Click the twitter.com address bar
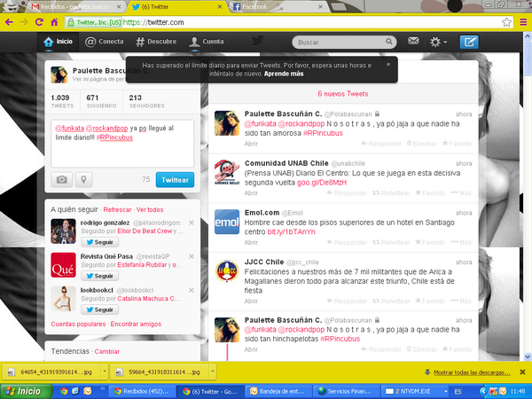The image size is (532, 399). coord(288,22)
